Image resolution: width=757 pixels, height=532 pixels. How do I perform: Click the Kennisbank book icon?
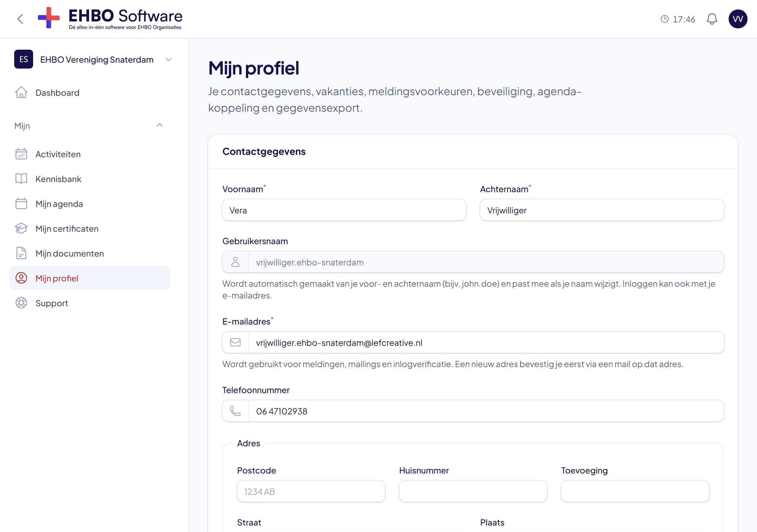tap(21, 179)
